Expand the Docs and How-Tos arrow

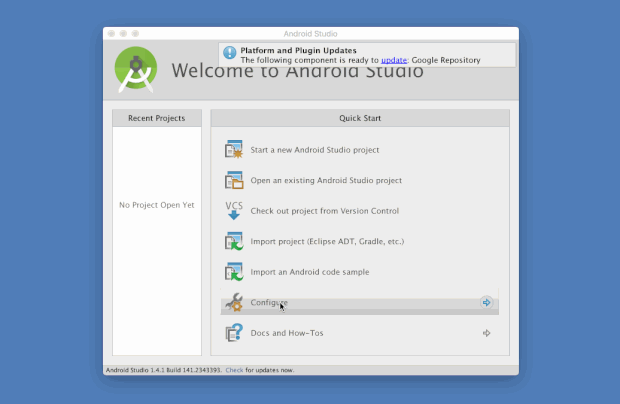coord(486,333)
